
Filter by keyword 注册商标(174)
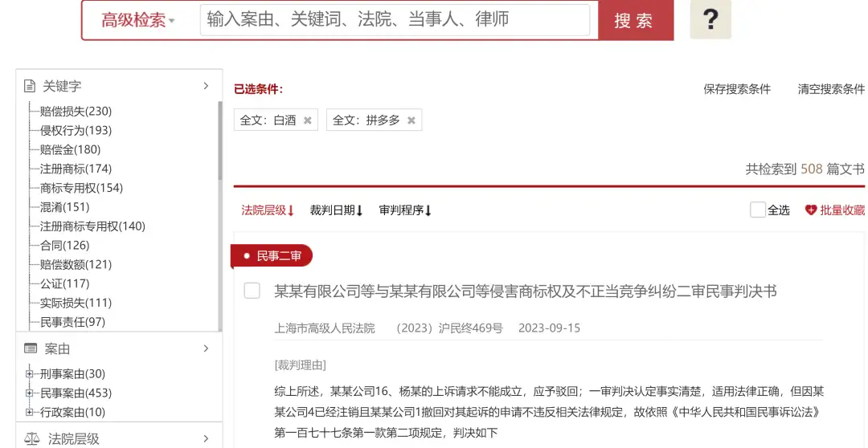76,169
